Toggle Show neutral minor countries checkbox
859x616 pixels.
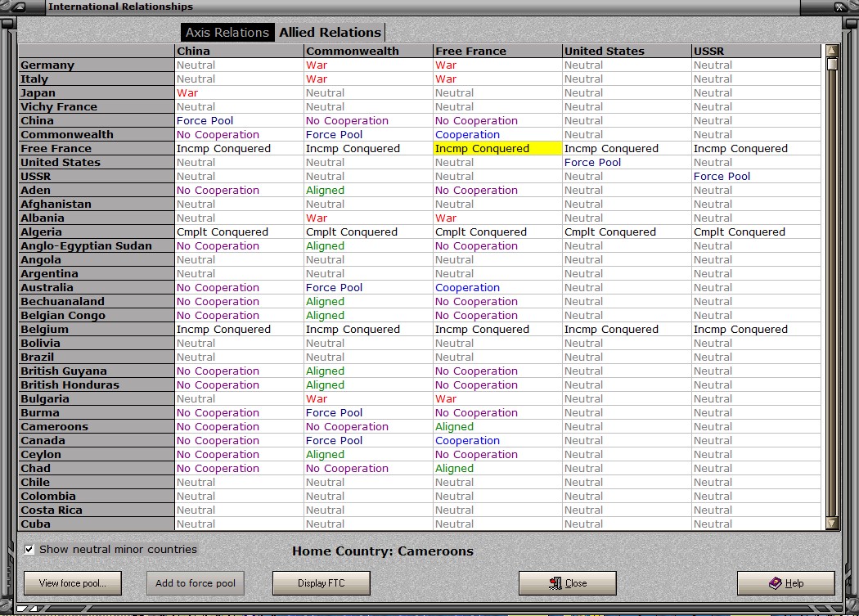pyautogui.click(x=29, y=549)
